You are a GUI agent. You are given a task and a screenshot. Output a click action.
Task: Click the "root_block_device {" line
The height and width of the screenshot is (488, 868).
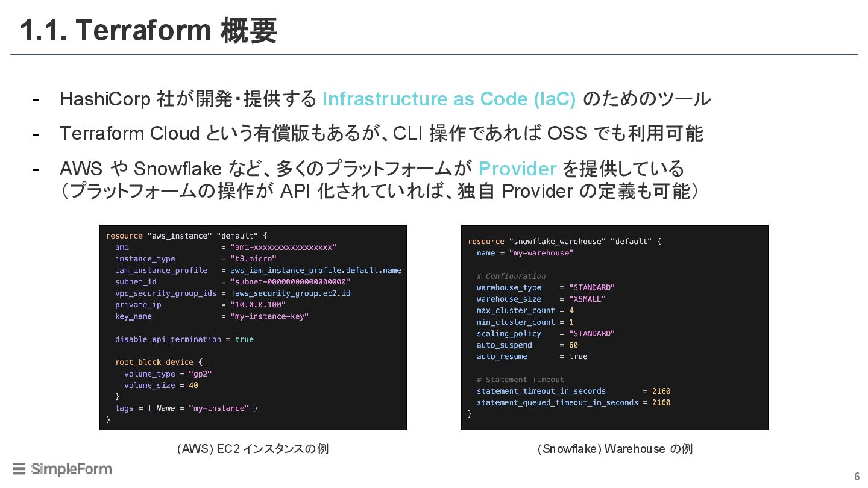tap(159, 362)
